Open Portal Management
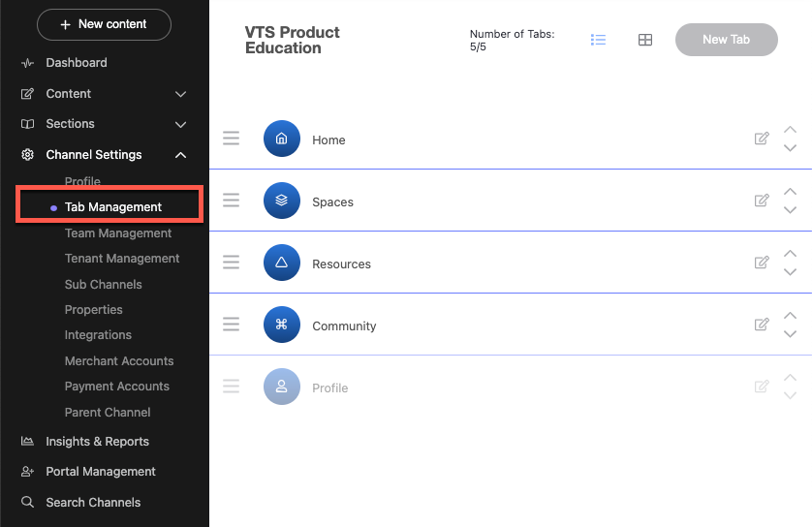Viewport: 812px width, 527px height. (x=101, y=472)
